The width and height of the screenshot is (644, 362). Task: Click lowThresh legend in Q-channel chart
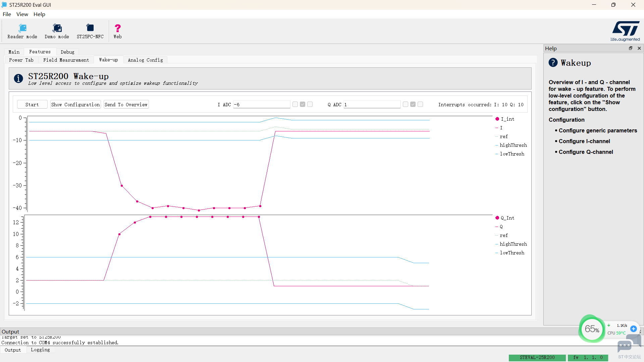tap(510, 253)
